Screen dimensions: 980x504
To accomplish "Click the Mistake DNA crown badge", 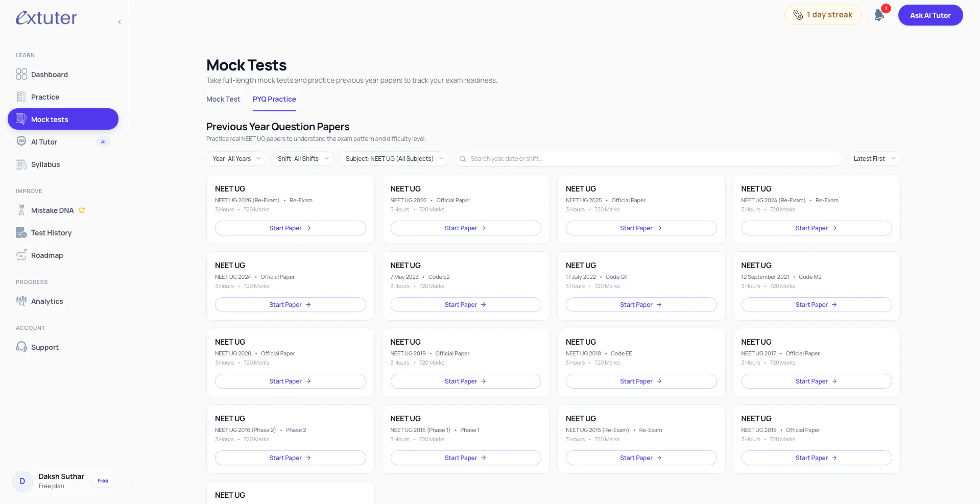I will point(82,210).
